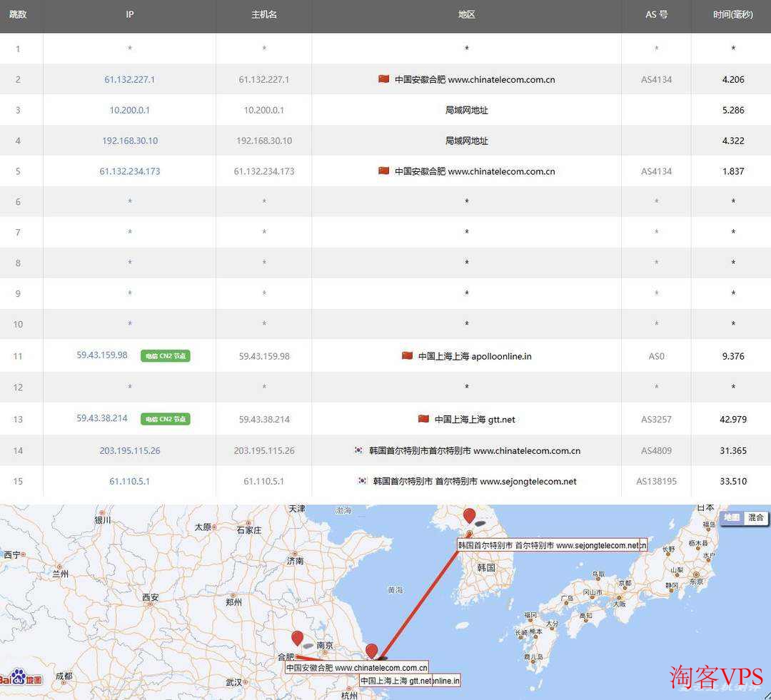Click the IP column header
771x700 pixels.
129,15
